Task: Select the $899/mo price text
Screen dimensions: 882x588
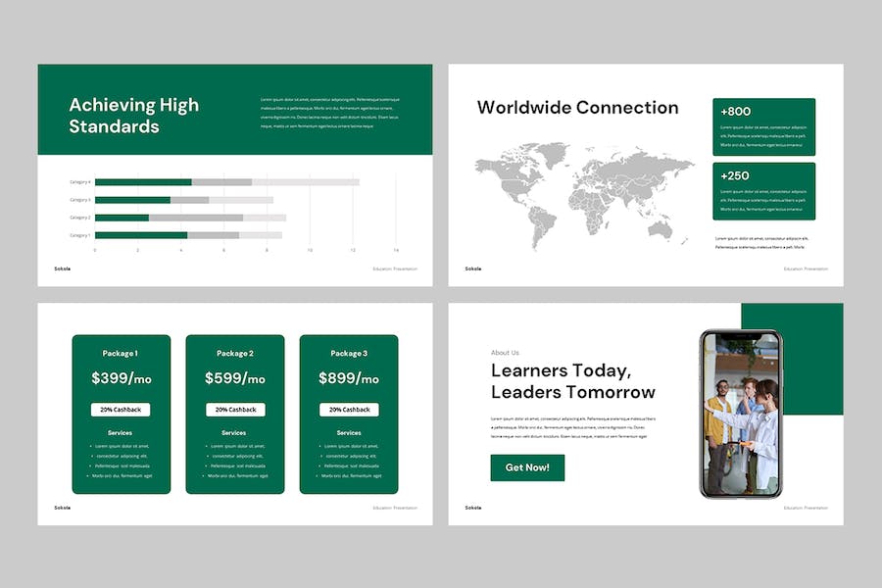Action: [349, 378]
